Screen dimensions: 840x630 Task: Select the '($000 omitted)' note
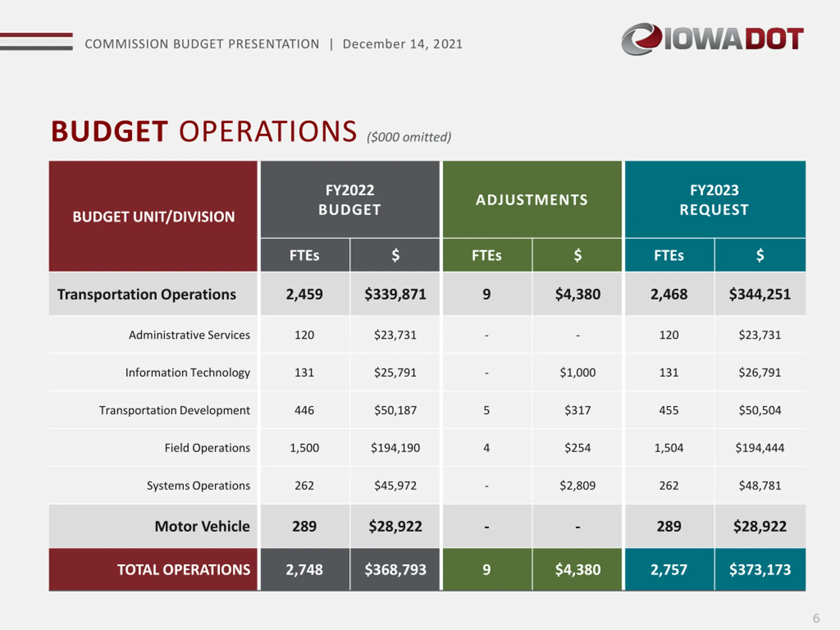[x=409, y=137]
